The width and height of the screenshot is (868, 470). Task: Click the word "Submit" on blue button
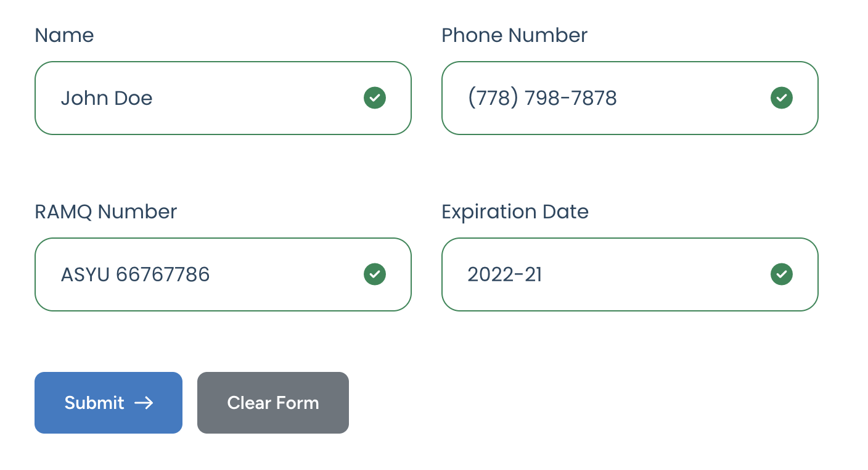tap(94, 403)
